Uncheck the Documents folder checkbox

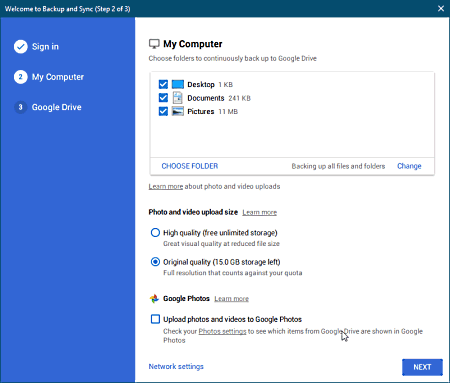point(163,98)
